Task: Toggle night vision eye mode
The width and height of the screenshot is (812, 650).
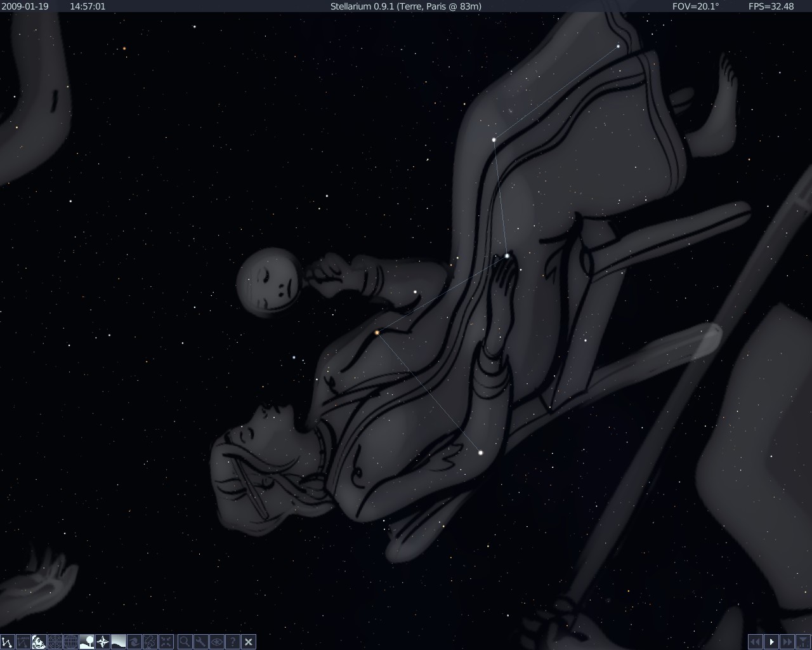Action: tap(216, 642)
